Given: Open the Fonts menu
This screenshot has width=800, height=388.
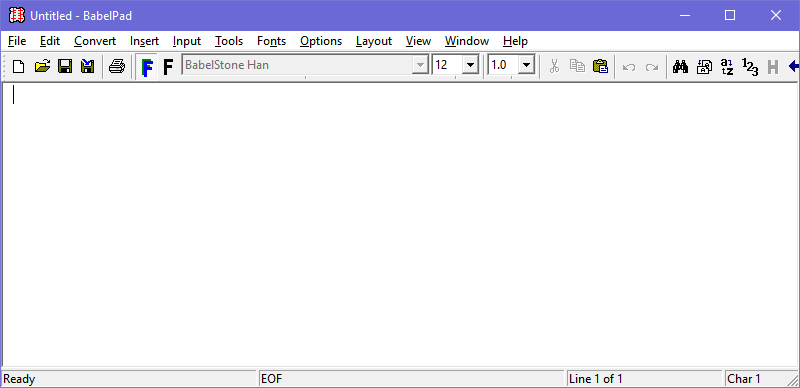Looking at the screenshot, I should [x=271, y=41].
